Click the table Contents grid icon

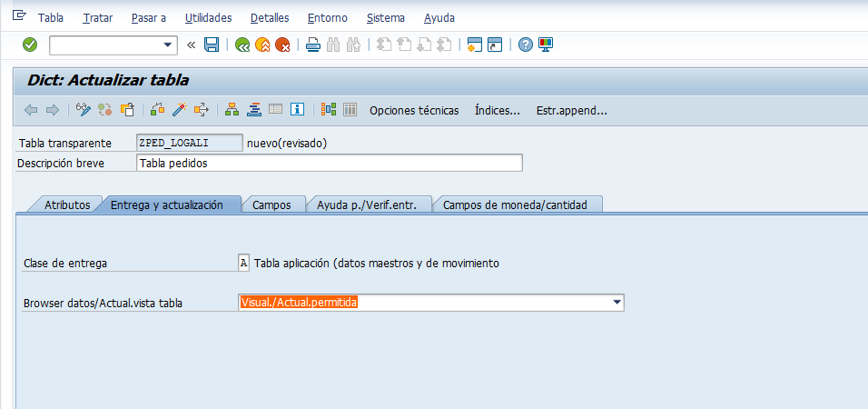350,110
